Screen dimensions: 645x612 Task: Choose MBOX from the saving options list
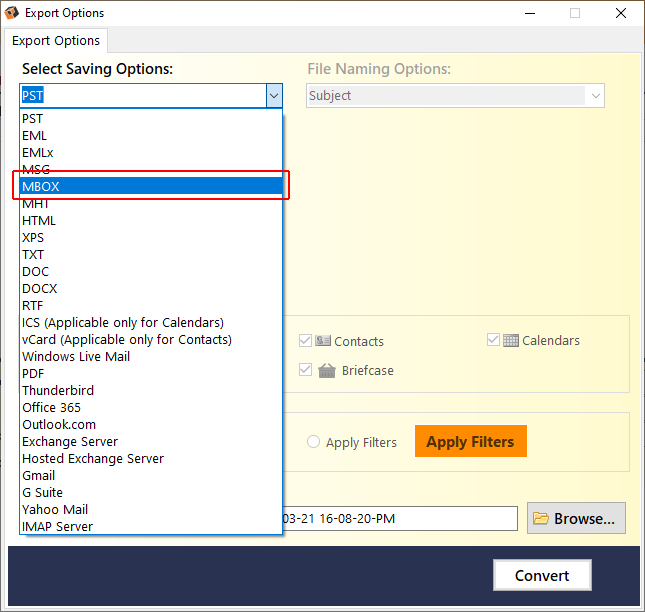coord(151,186)
